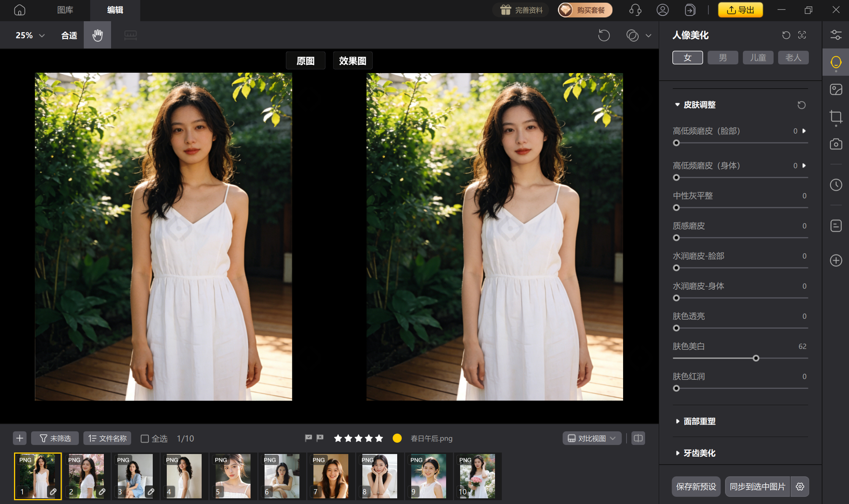
Task: Open sync settings gear icon
Action: pyautogui.click(x=800, y=487)
